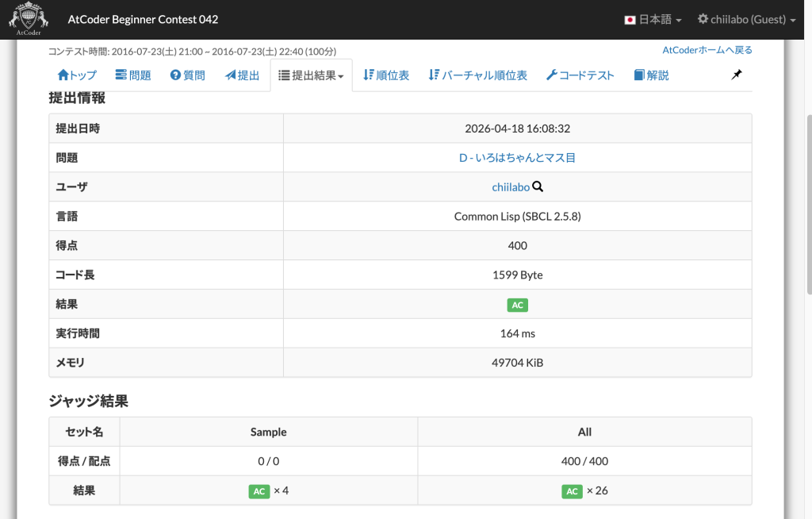
Task: Click the Japan flag icon
Action: click(630, 20)
